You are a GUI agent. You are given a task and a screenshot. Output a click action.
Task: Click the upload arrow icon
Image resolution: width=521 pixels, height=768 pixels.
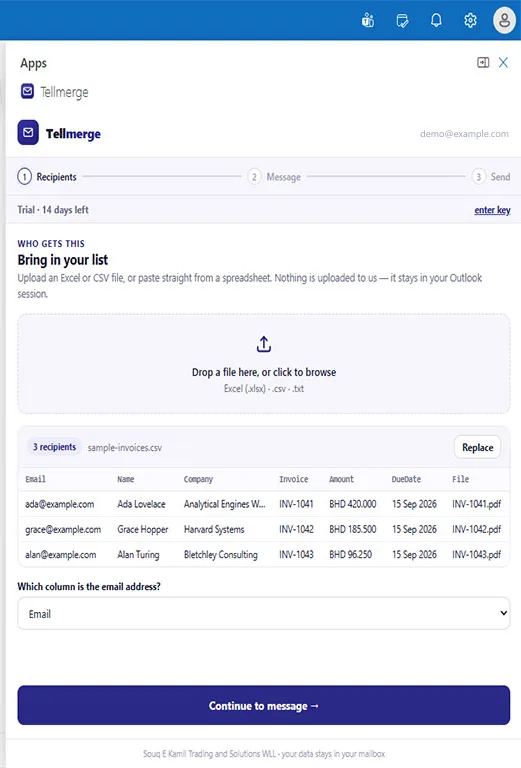point(264,344)
